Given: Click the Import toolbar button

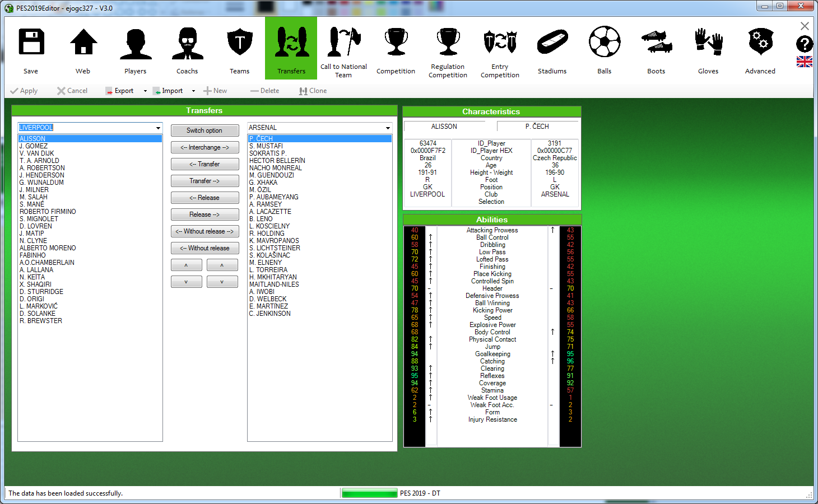Looking at the screenshot, I should point(168,91).
